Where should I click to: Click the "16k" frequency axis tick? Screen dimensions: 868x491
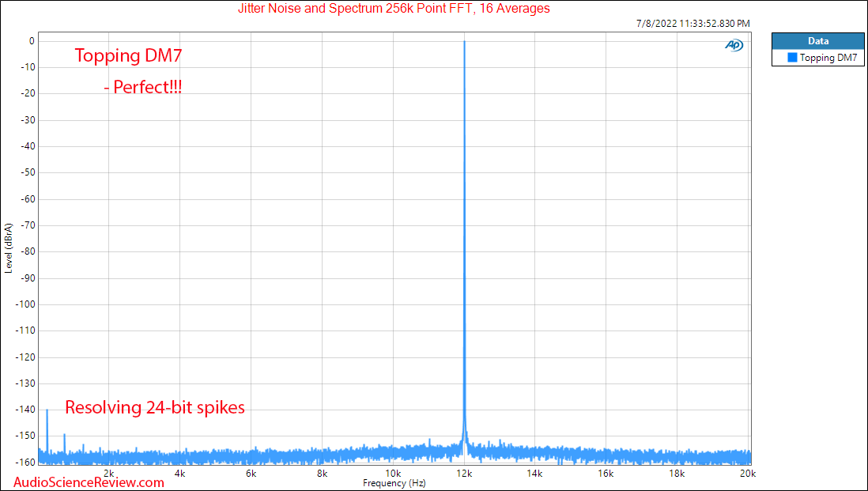click(606, 474)
